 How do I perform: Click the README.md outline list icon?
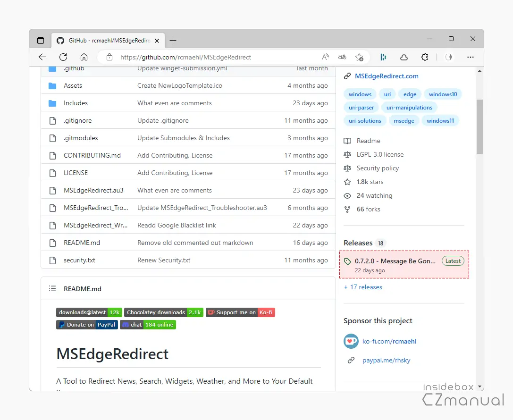52,289
